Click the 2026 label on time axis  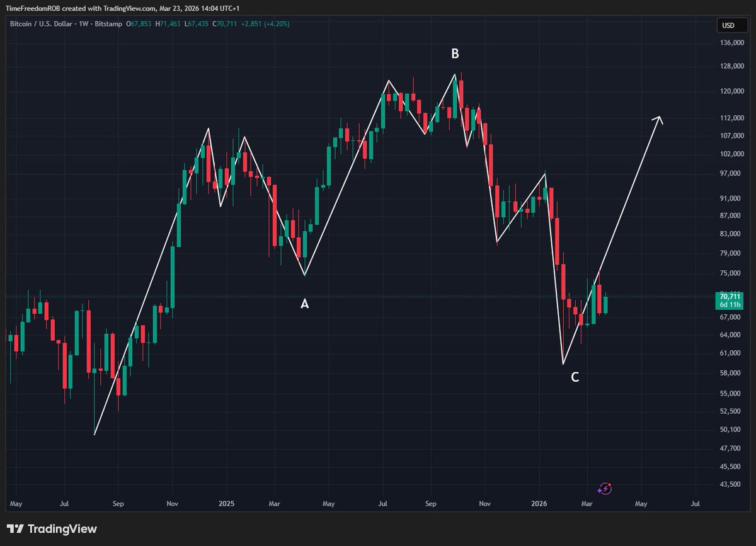(x=539, y=504)
